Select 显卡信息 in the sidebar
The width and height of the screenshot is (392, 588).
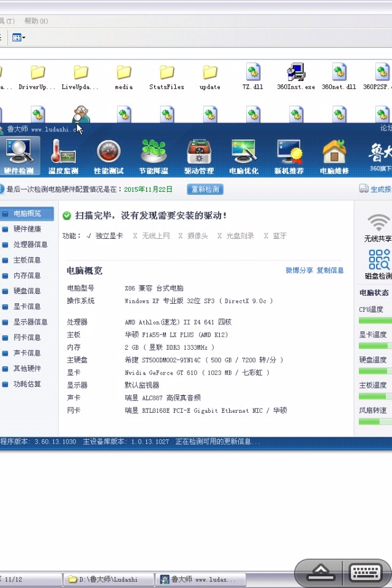(x=26, y=307)
